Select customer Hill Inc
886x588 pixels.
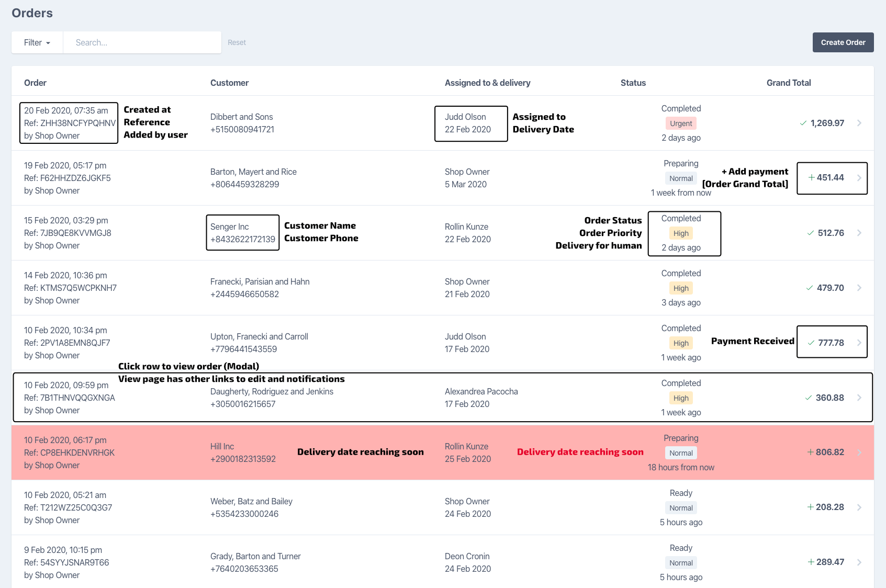[222, 446]
